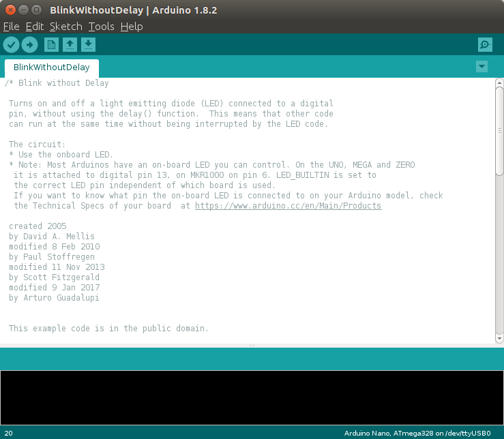Click the black console output area

252,398
